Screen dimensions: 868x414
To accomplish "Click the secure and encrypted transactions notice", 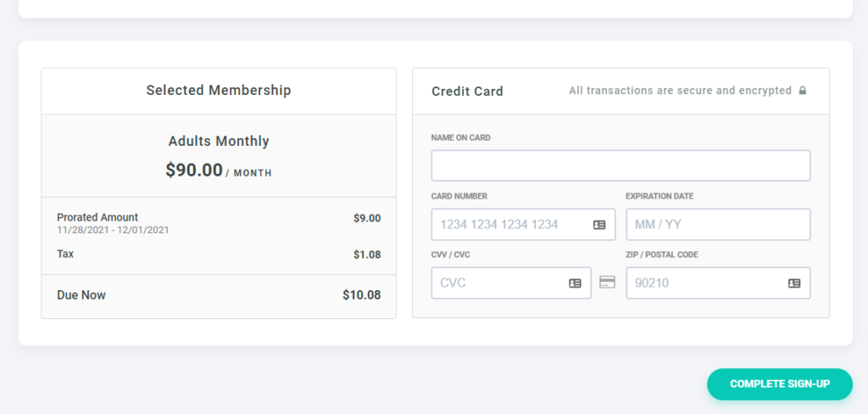I will point(680,90).
